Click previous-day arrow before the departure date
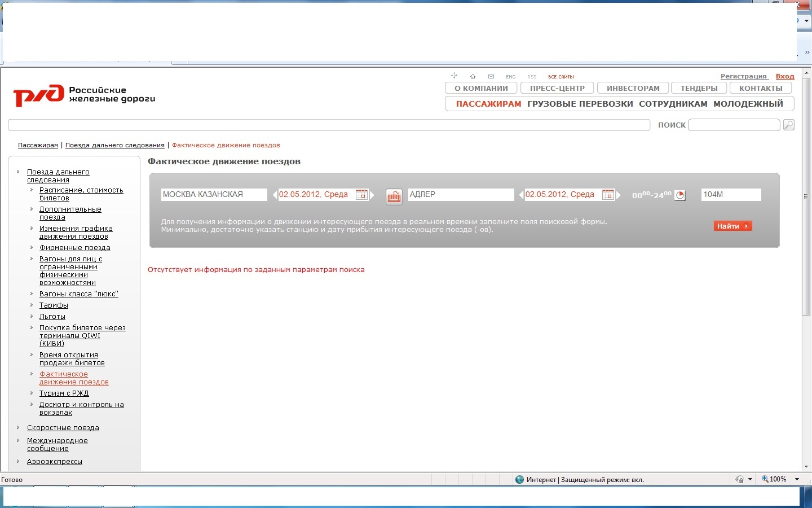Image resolution: width=812 pixels, height=508 pixels. tap(275, 195)
